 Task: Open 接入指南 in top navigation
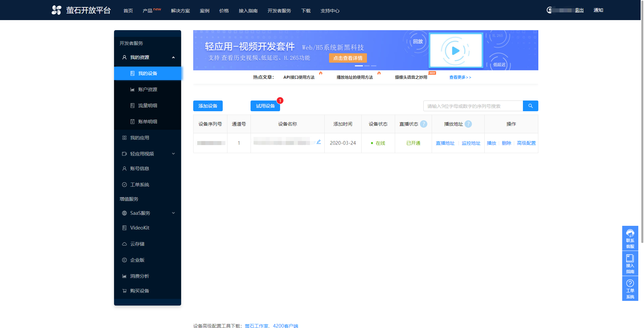pos(248,11)
